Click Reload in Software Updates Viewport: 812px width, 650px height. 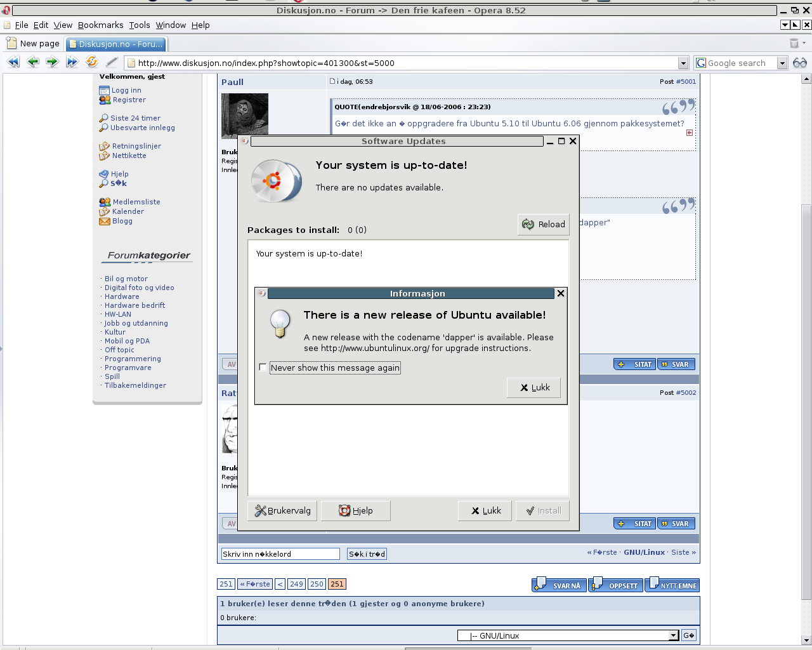tap(543, 224)
